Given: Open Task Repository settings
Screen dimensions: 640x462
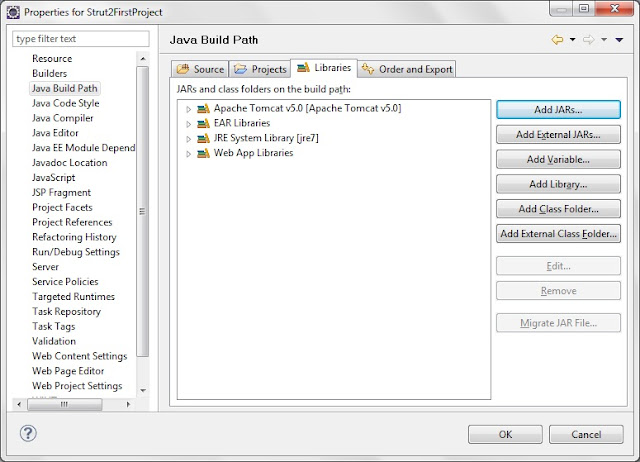Looking at the screenshot, I should 67,311.
